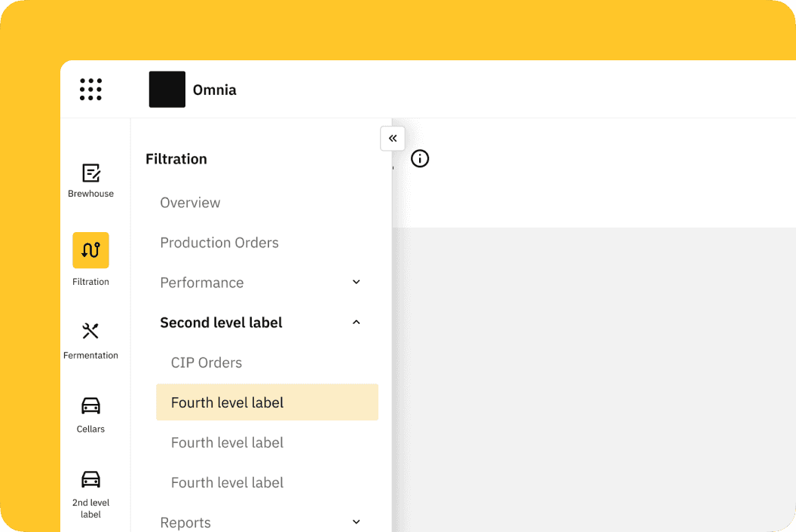This screenshot has height=532, width=796.
Task: Select CIP Orders in the submenu
Action: pos(207,362)
